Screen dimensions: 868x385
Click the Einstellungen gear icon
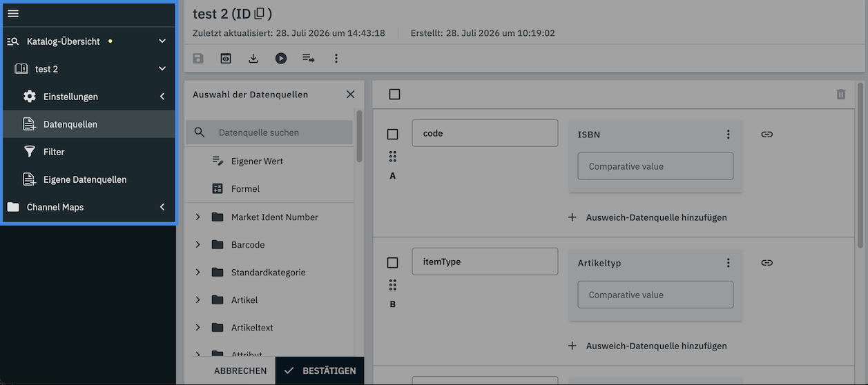pyautogui.click(x=30, y=97)
